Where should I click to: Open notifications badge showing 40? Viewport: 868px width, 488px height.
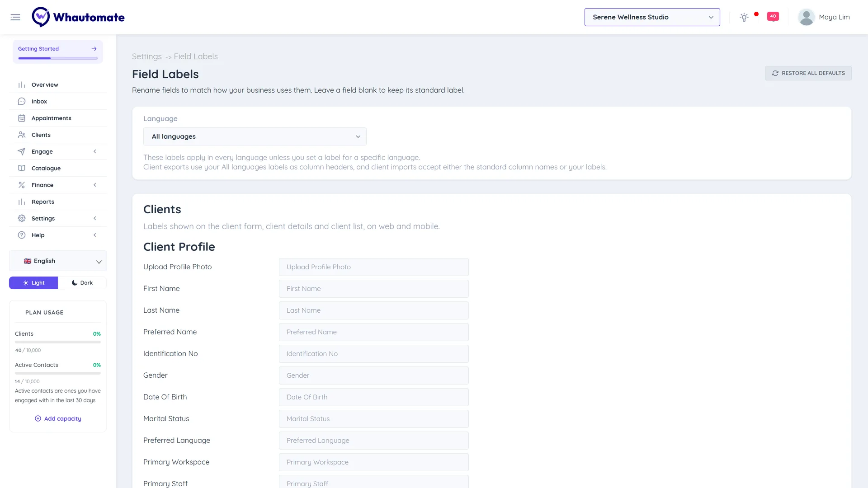773,16
